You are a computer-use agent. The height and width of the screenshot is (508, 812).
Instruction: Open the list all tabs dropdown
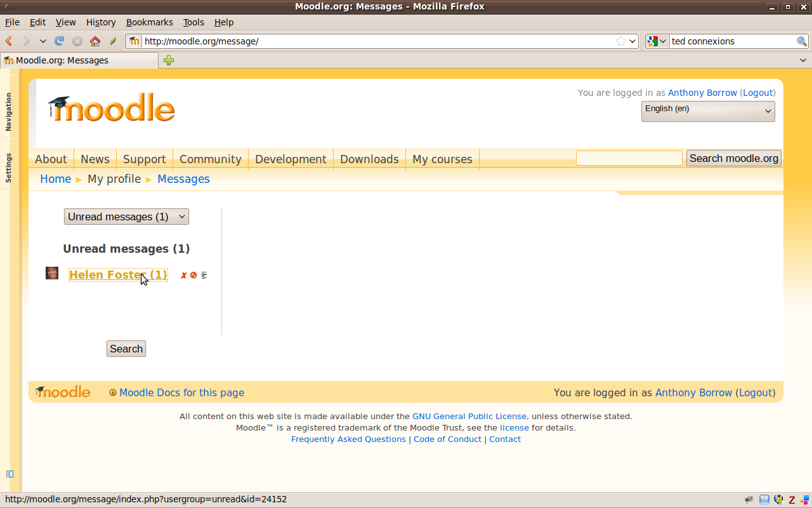pos(803,60)
